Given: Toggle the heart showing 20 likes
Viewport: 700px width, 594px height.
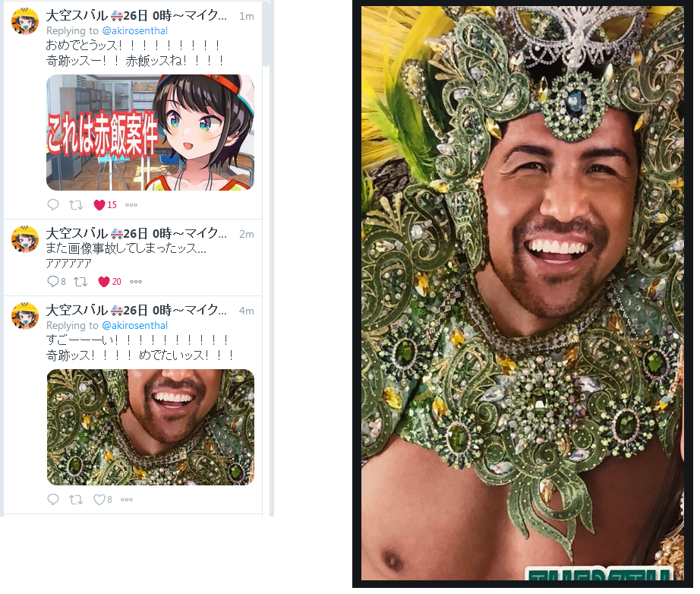Looking at the screenshot, I should (104, 282).
